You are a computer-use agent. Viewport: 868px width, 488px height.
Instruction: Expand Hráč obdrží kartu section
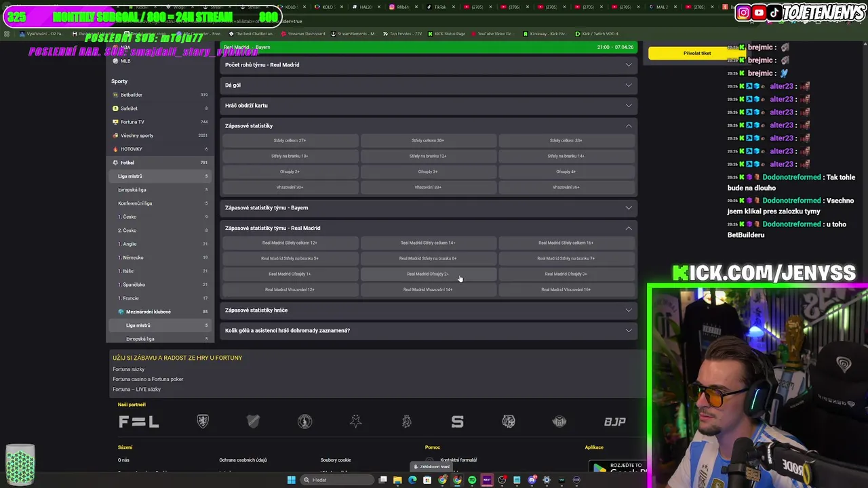click(429, 106)
